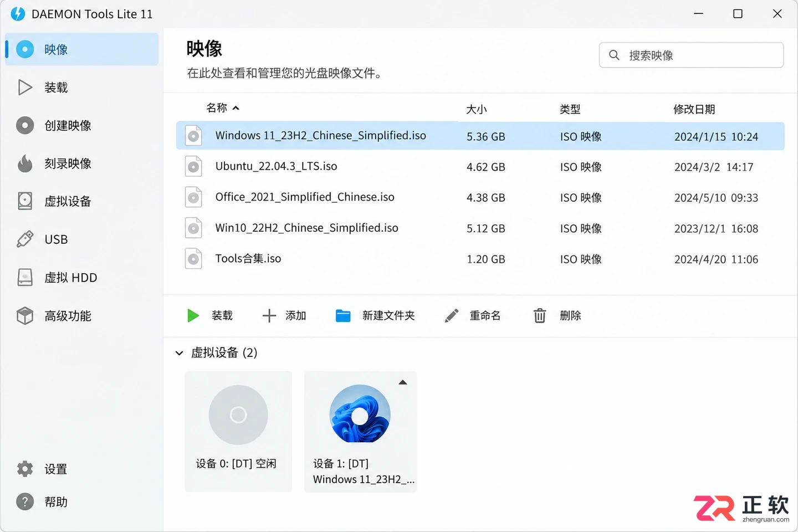Click the search magnifier icon
798x532 pixels.
pyautogui.click(x=614, y=55)
